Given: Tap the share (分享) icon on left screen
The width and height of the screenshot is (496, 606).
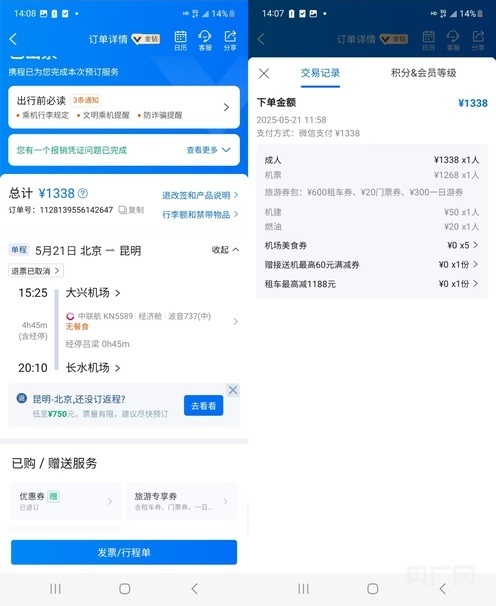Looking at the screenshot, I should click(230, 41).
